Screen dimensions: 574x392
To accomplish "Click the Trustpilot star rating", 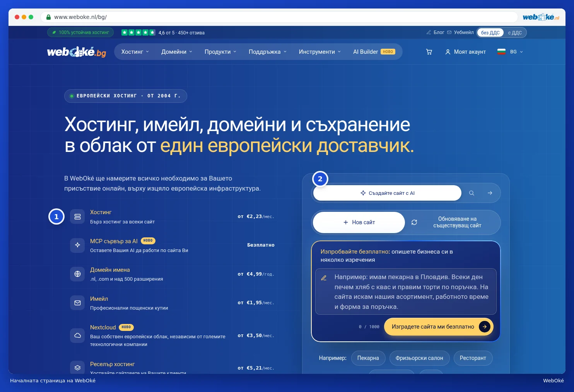I will pyautogui.click(x=138, y=32).
